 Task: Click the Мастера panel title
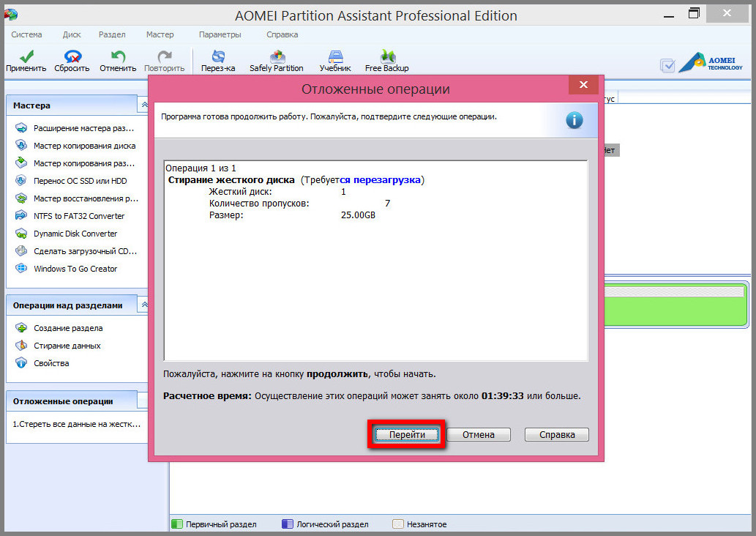31,105
